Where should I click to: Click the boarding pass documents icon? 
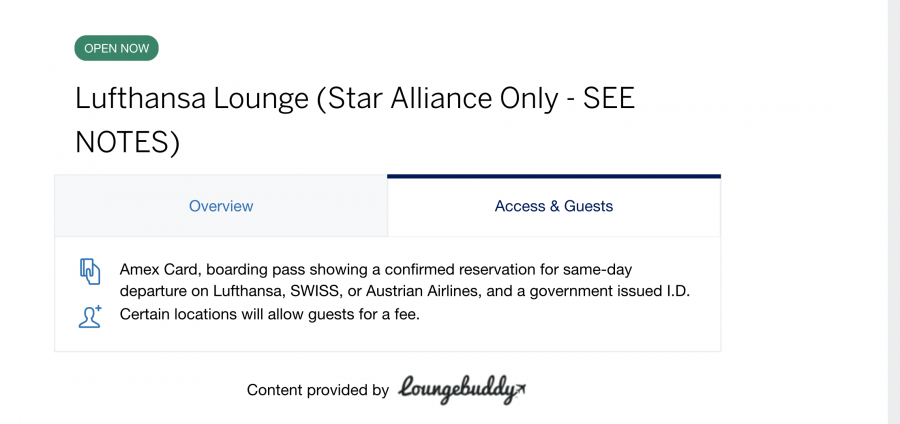click(90, 271)
